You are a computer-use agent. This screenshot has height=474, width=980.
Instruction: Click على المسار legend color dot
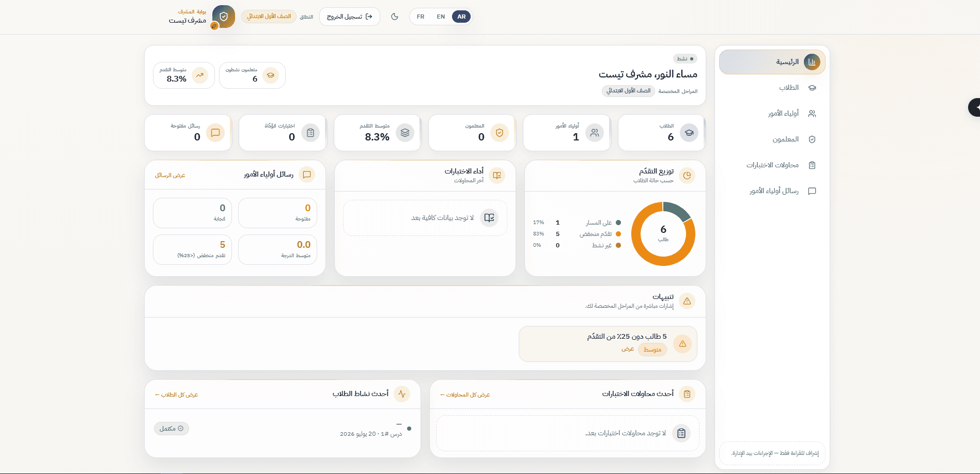618,223
